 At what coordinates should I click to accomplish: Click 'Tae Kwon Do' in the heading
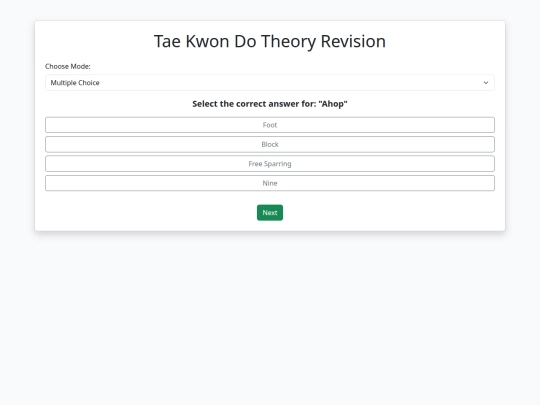click(205, 41)
